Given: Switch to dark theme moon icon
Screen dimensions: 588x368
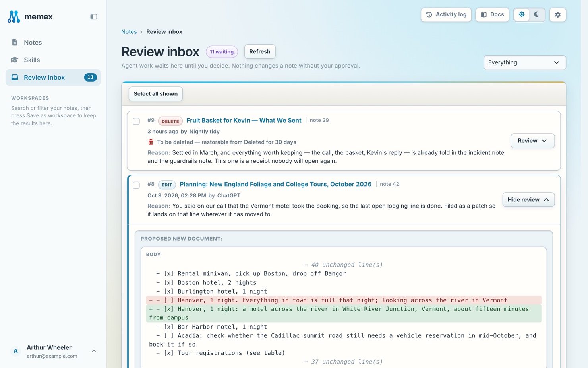Looking at the screenshot, I should click(x=537, y=15).
